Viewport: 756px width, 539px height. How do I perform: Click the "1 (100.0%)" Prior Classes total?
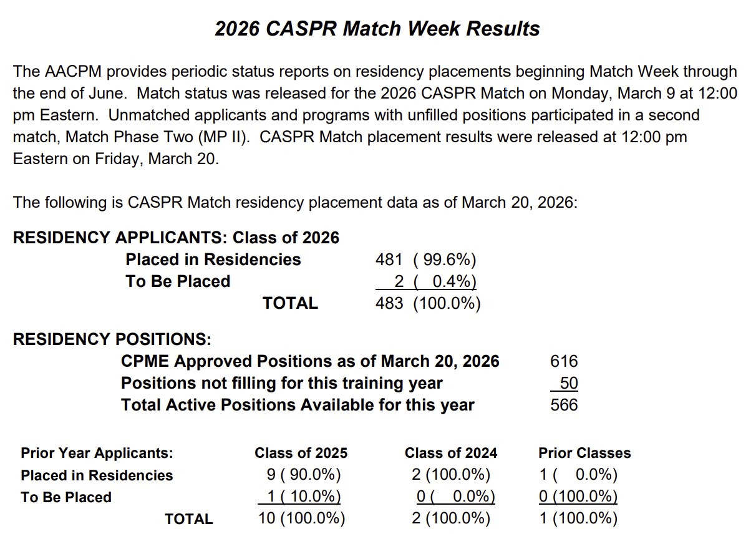pos(578,518)
